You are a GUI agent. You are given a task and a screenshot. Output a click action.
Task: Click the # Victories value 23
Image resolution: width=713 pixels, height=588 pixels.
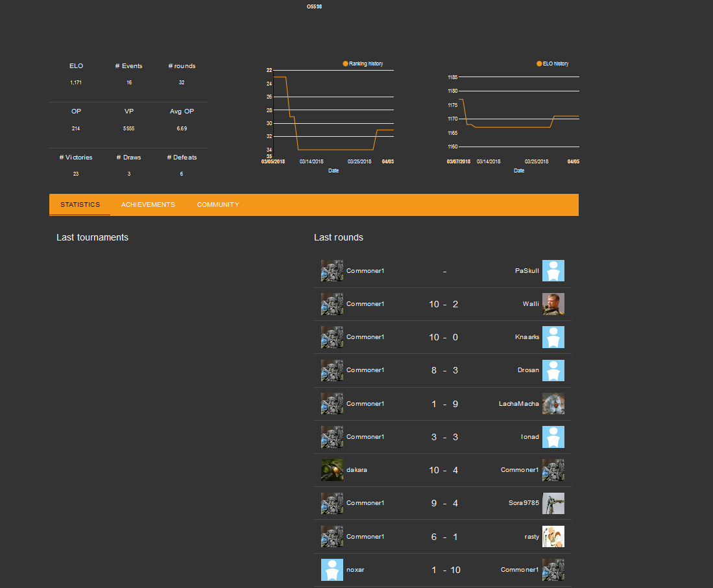click(x=76, y=174)
